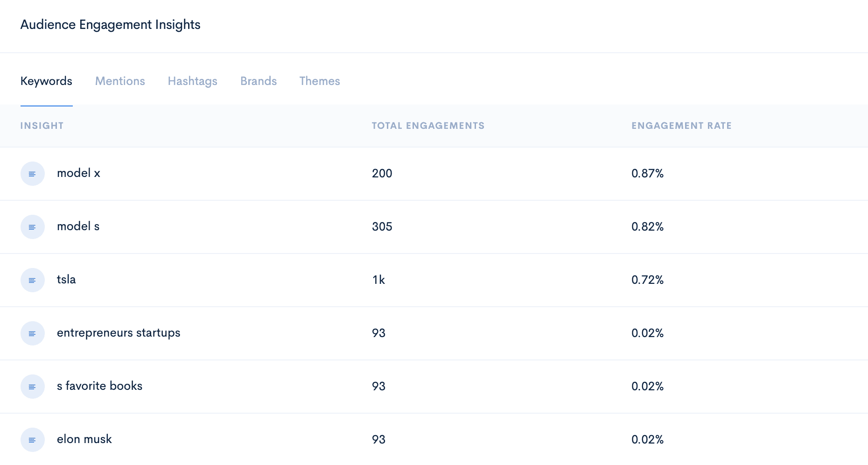Click the icon beside model x
868x465 pixels.
(x=33, y=174)
